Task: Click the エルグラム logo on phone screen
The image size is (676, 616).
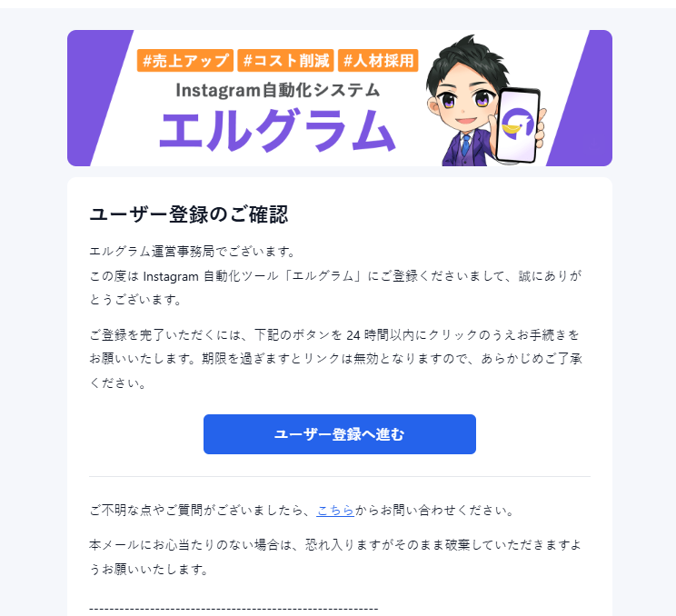Action: pos(517,124)
